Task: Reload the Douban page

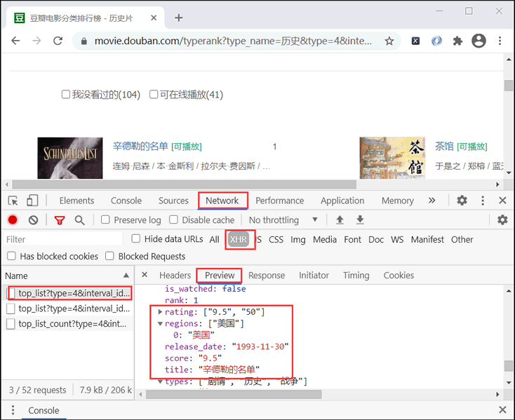Action: click(58, 41)
